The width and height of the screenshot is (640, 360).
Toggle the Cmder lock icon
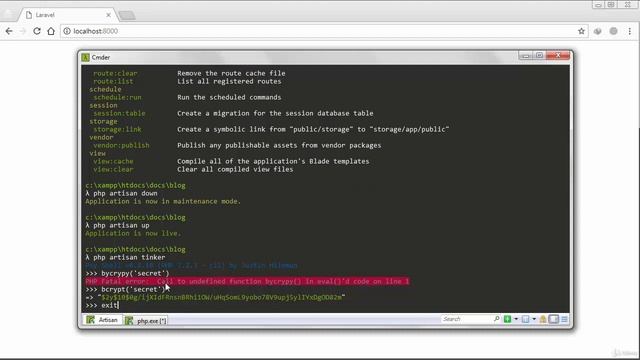543,319
